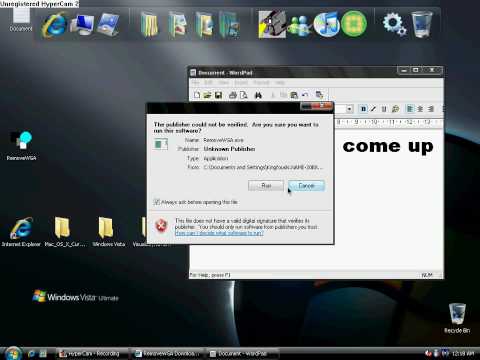Click green round icon in top dock
480x360 pixels.
coord(354,24)
